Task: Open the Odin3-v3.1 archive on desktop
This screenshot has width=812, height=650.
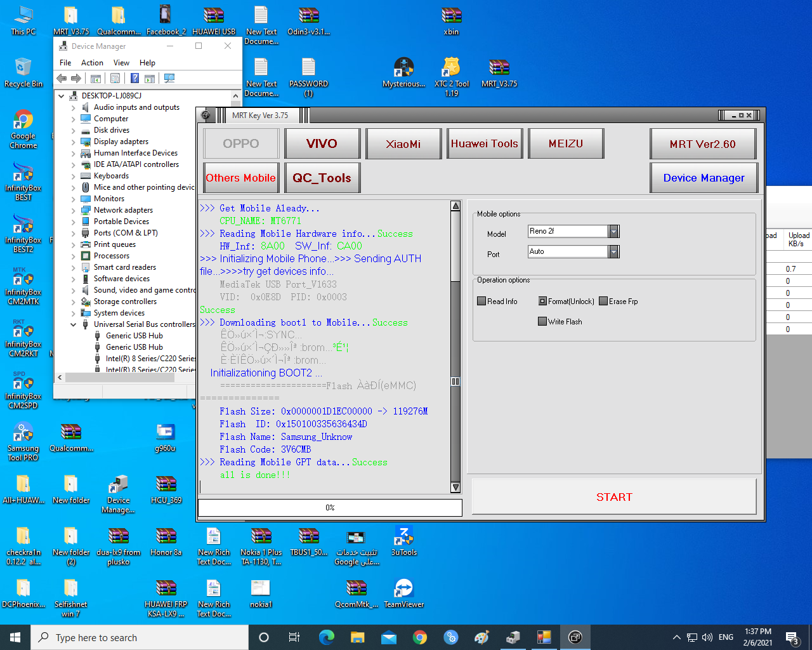Action: click(x=309, y=20)
